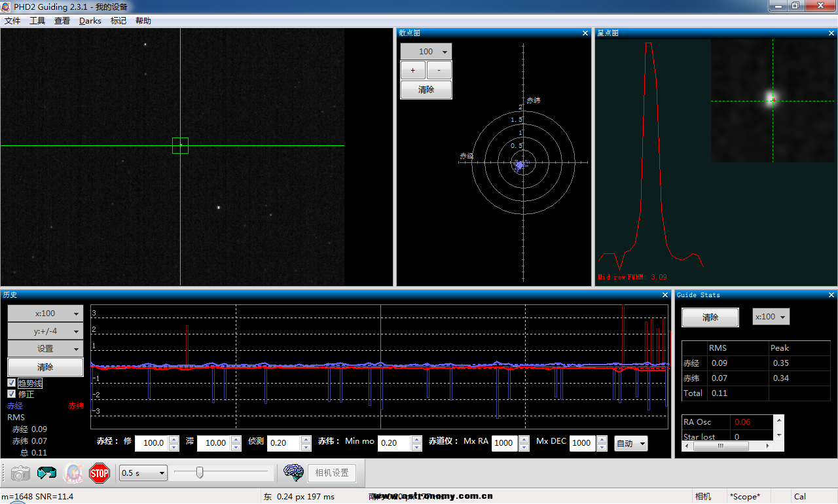Click the Min mo field showing 0.20

[x=395, y=443]
